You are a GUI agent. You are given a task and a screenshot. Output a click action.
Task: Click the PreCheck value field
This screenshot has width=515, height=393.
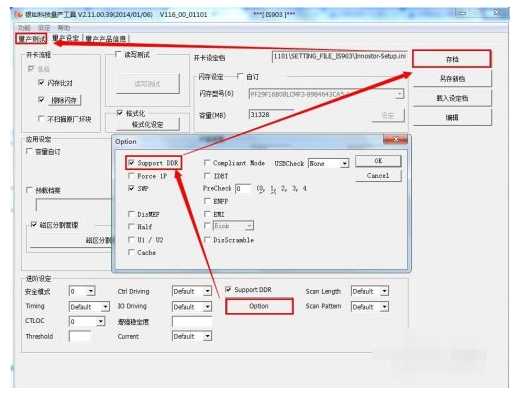243,189
